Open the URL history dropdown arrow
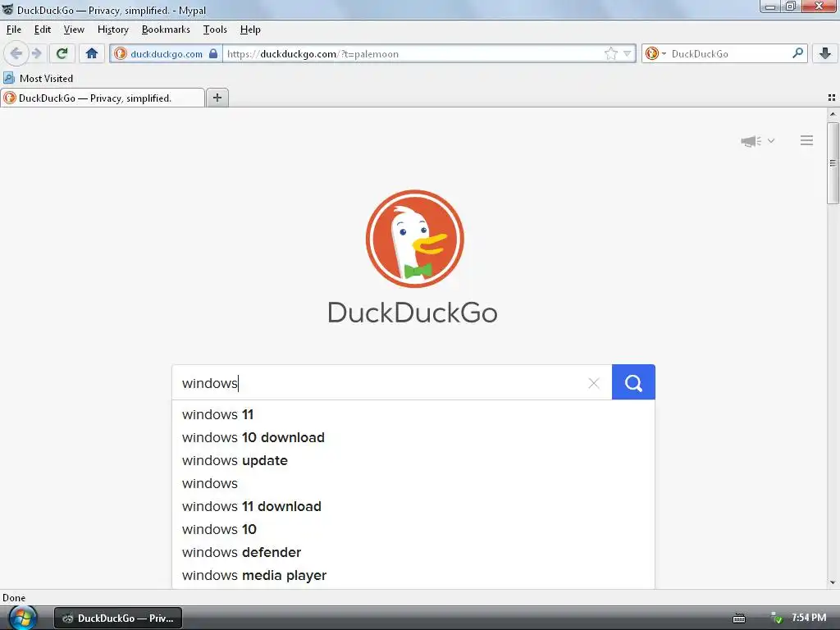 pos(628,53)
